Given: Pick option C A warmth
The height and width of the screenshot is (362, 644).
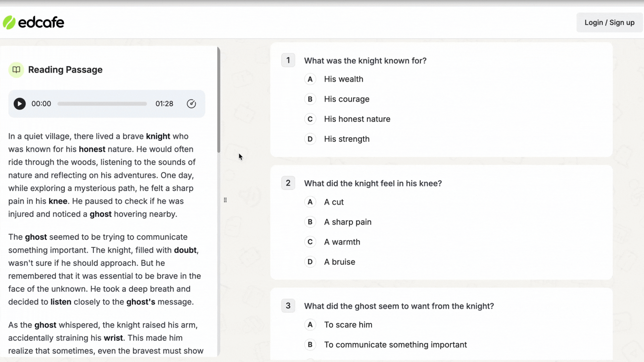Looking at the screenshot, I should pyautogui.click(x=310, y=242).
